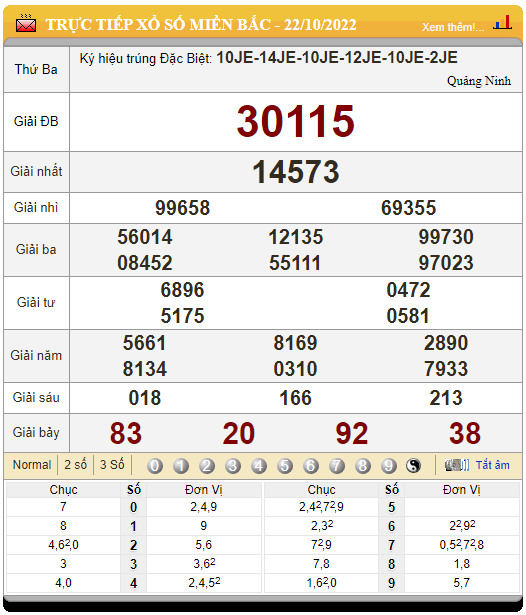Select digit ball 6 filter
Viewport: 526px width, 615px height.
(x=311, y=466)
